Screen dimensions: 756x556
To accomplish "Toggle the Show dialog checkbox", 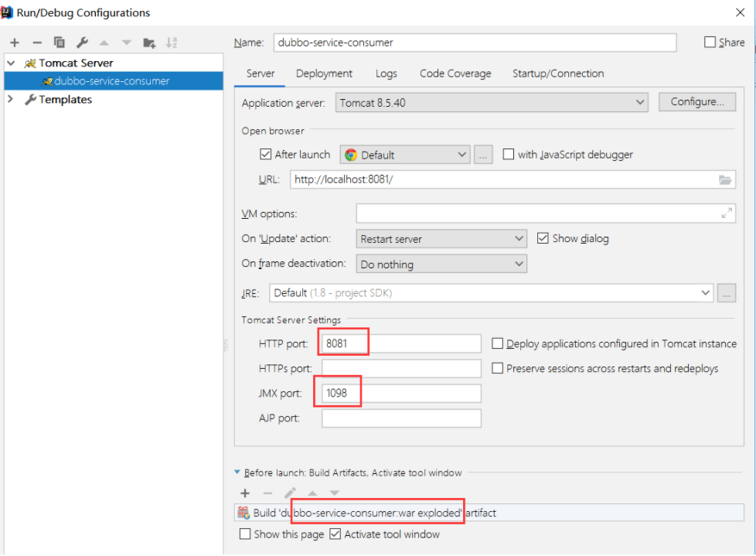I will coord(543,238).
